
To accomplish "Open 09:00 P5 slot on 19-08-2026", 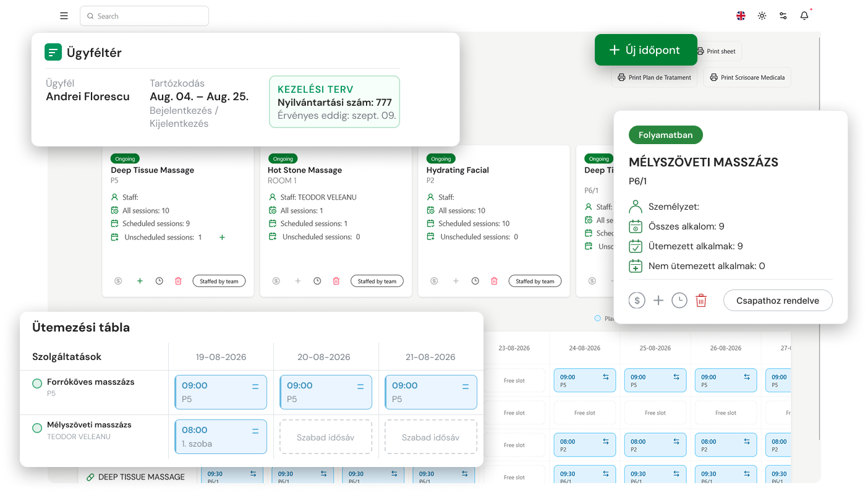I will (221, 392).
